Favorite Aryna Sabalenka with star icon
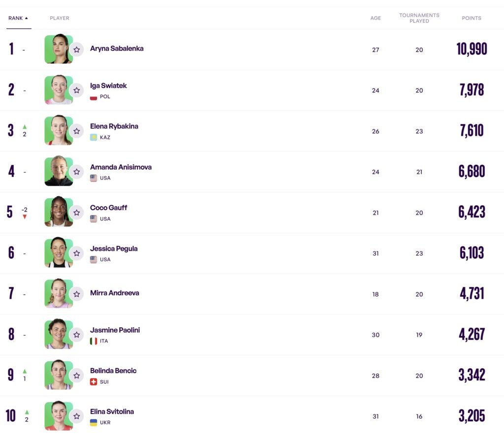This screenshot has height=435, width=504. click(76, 50)
